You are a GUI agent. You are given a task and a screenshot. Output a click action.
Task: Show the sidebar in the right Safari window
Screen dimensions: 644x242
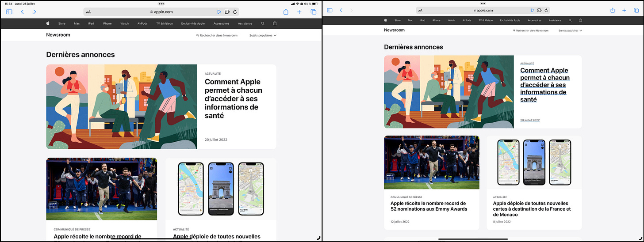click(330, 10)
